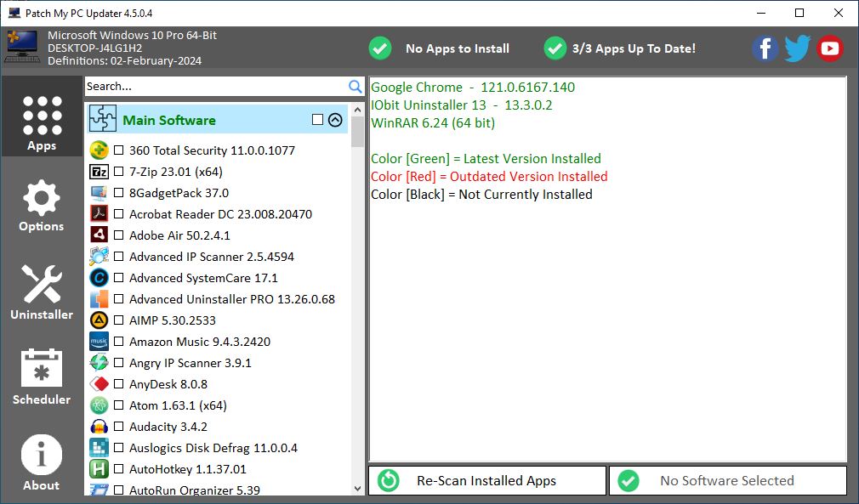859x504 pixels.
Task: Click the app list scroll-down arrow
Action: click(x=358, y=488)
